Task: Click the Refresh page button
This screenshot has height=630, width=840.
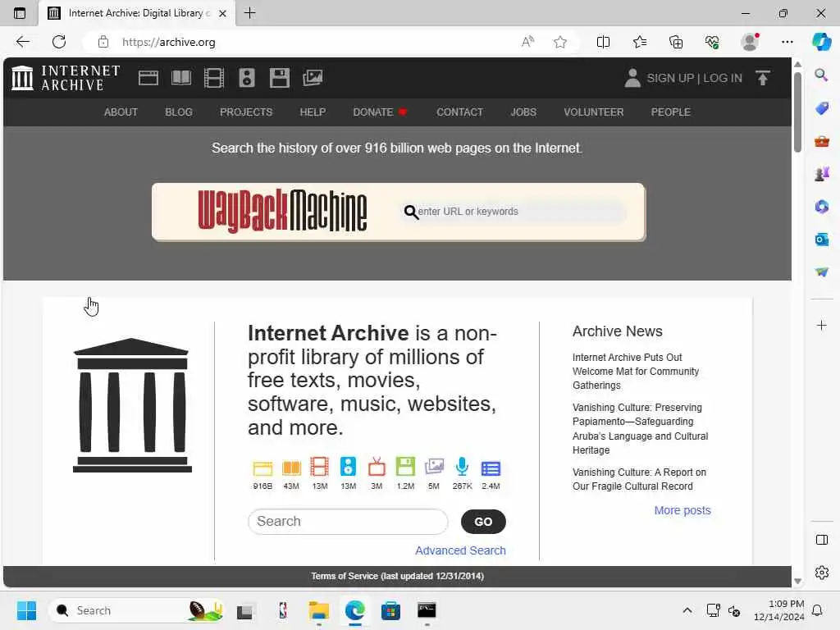Action: click(59, 42)
